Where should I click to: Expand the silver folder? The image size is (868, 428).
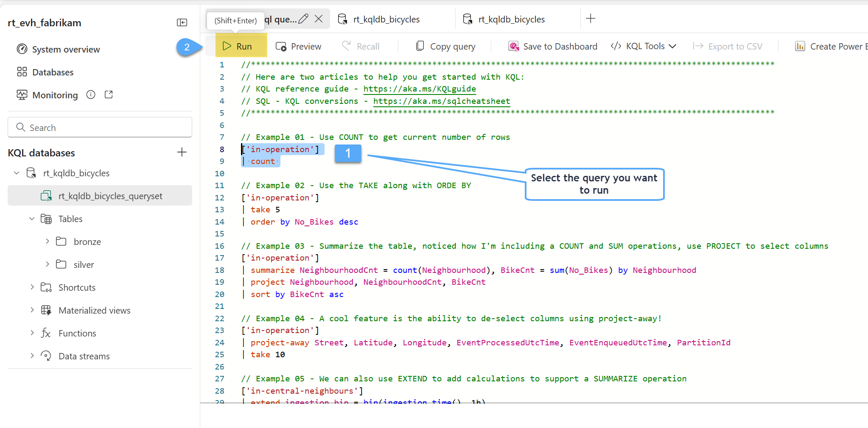48,264
